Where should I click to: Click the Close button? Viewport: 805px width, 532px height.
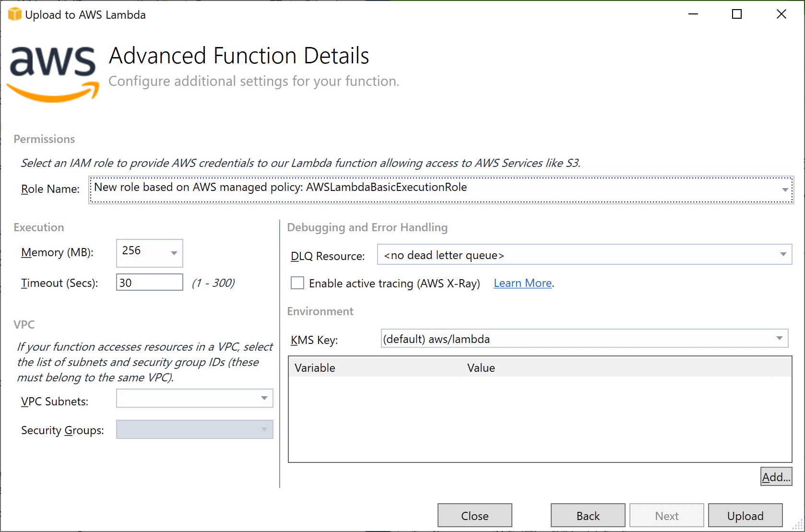474,515
